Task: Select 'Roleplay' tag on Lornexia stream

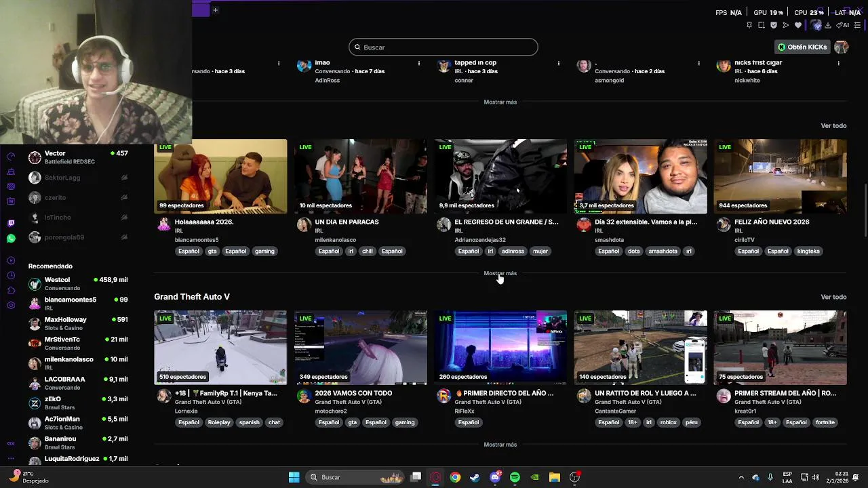Action: 219,422
